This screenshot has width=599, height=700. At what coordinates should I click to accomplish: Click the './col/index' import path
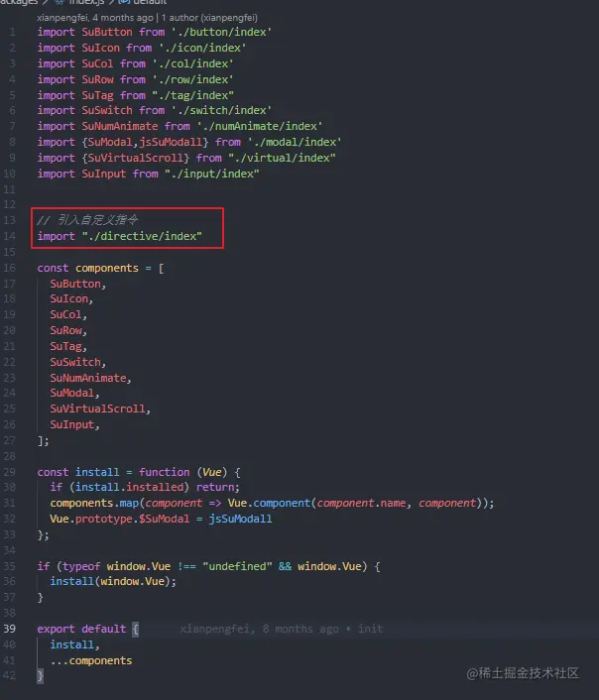[x=193, y=63]
